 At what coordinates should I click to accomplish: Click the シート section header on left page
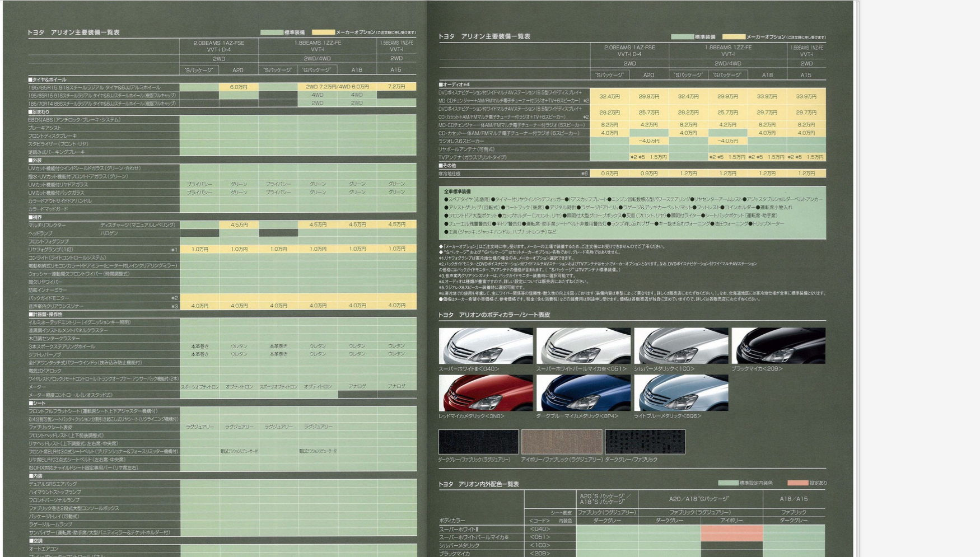[x=37, y=403]
